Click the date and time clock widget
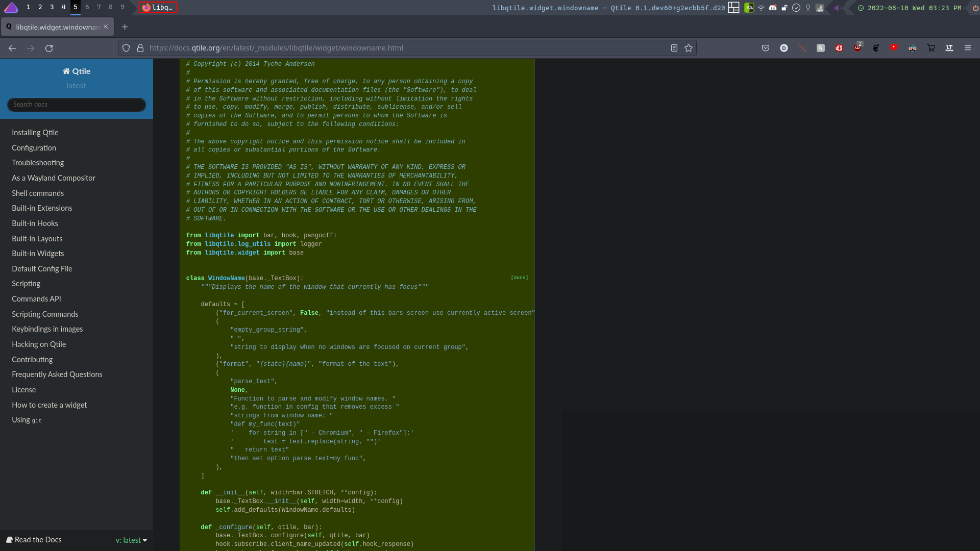Image resolution: width=980 pixels, height=551 pixels. click(910, 8)
